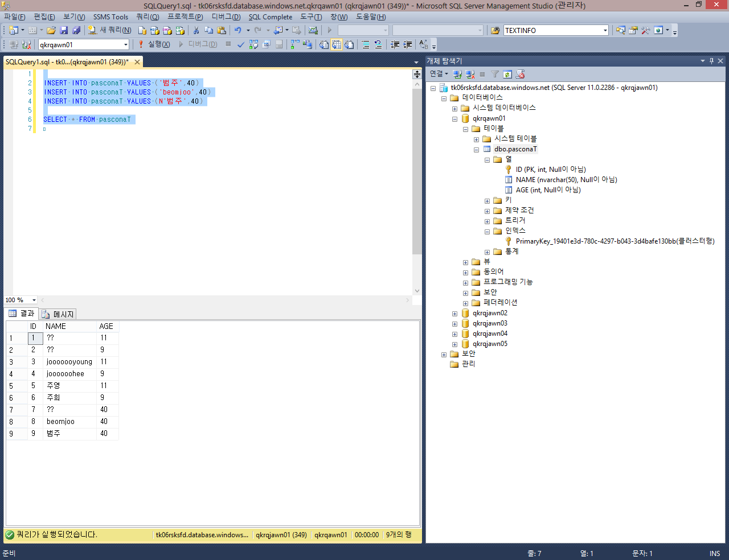This screenshot has width=729, height=560.
Task: Click the Comment out selected lines icon
Action: pyautogui.click(x=366, y=44)
